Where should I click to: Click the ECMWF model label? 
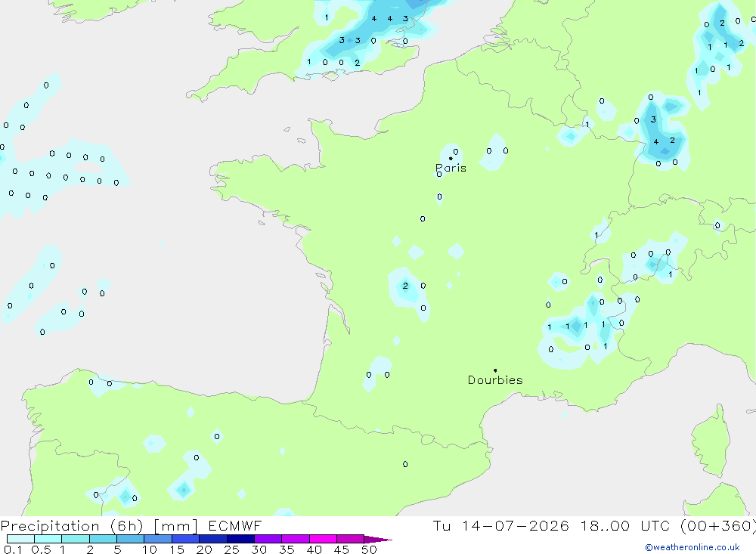click(235, 525)
